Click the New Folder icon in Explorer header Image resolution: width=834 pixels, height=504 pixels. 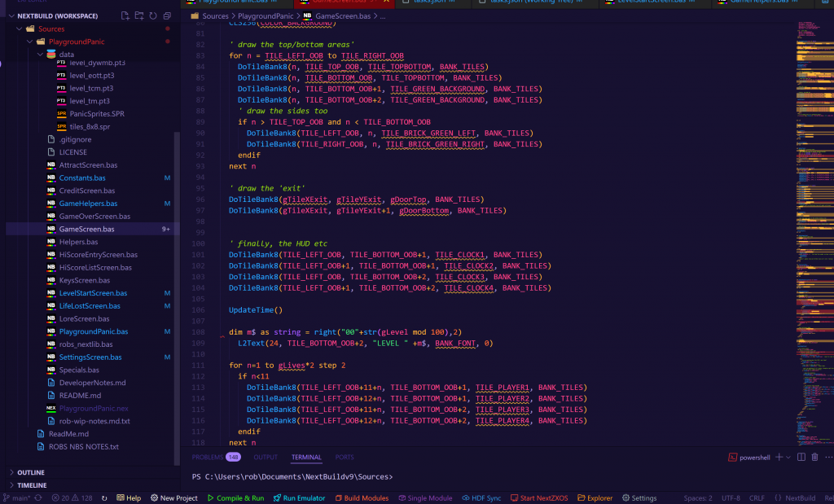pyautogui.click(x=138, y=15)
